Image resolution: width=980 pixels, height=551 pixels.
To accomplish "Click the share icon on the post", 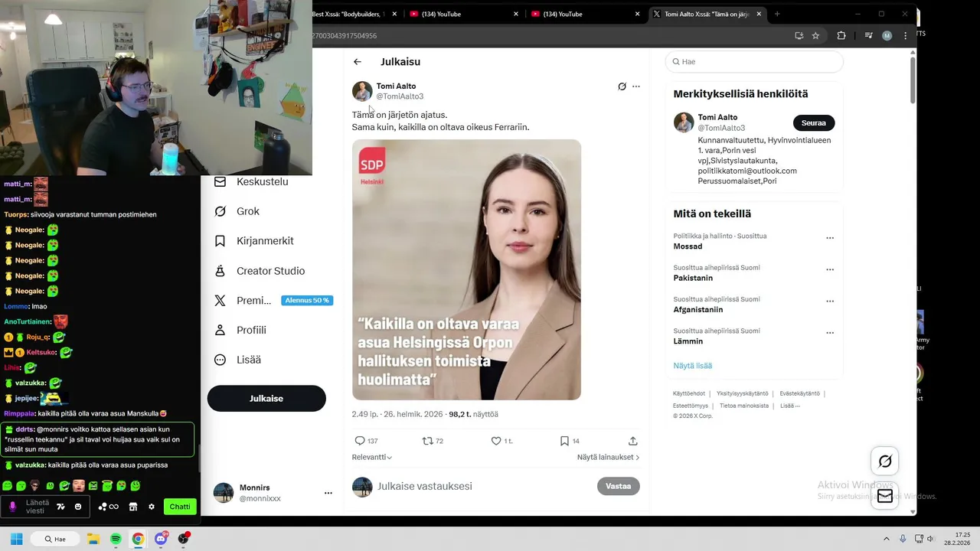I will coord(633,441).
